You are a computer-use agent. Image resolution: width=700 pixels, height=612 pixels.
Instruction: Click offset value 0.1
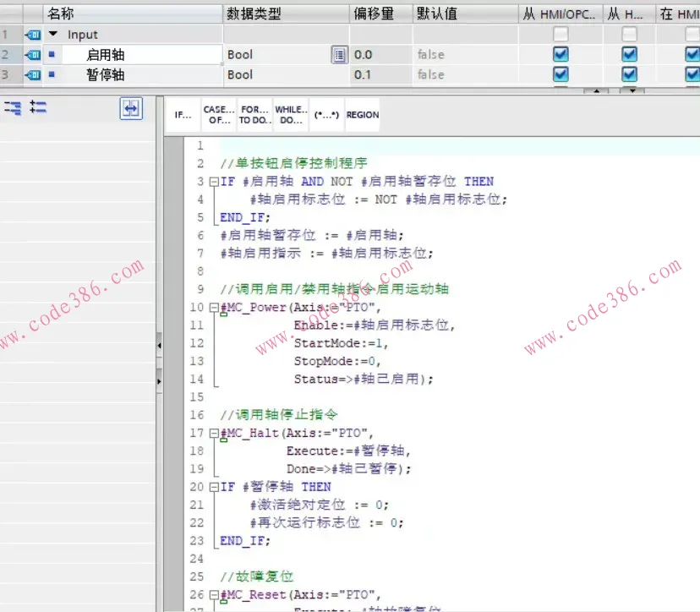click(363, 74)
